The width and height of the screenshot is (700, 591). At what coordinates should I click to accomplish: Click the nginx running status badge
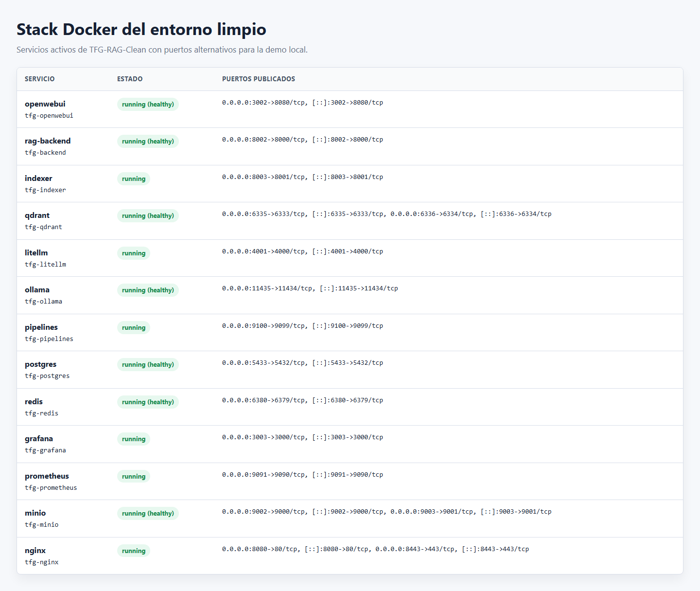click(134, 551)
